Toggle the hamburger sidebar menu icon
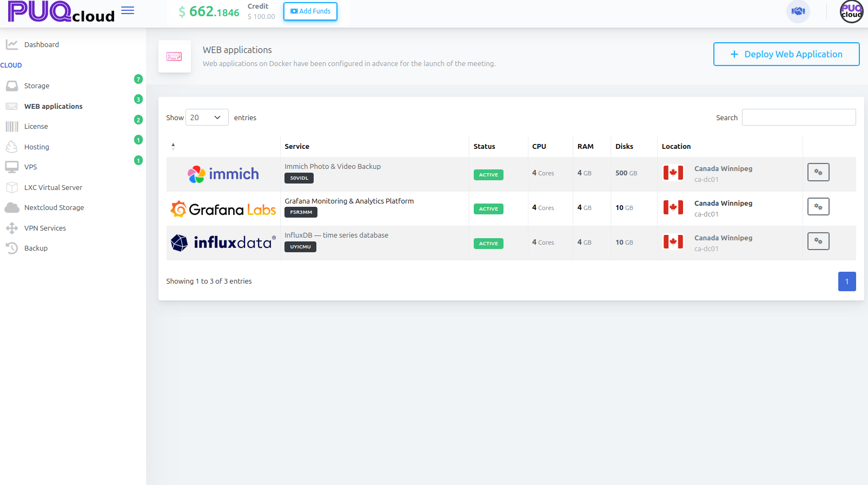Screen dimensions: 868x485 [x=128, y=11]
